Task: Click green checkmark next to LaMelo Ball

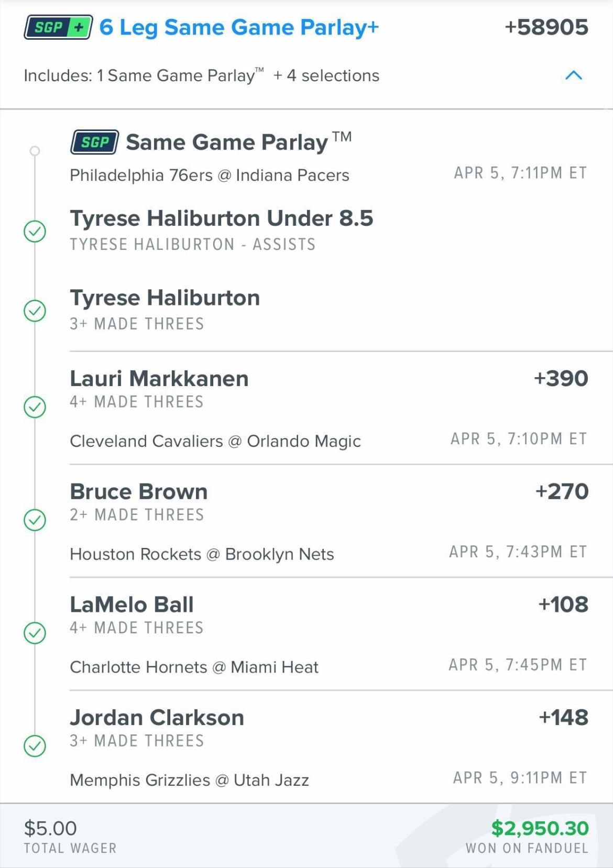Action: (x=35, y=633)
